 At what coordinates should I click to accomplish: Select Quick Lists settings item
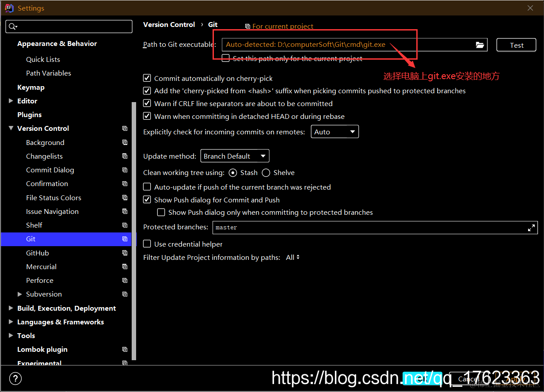tap(43, 59)
